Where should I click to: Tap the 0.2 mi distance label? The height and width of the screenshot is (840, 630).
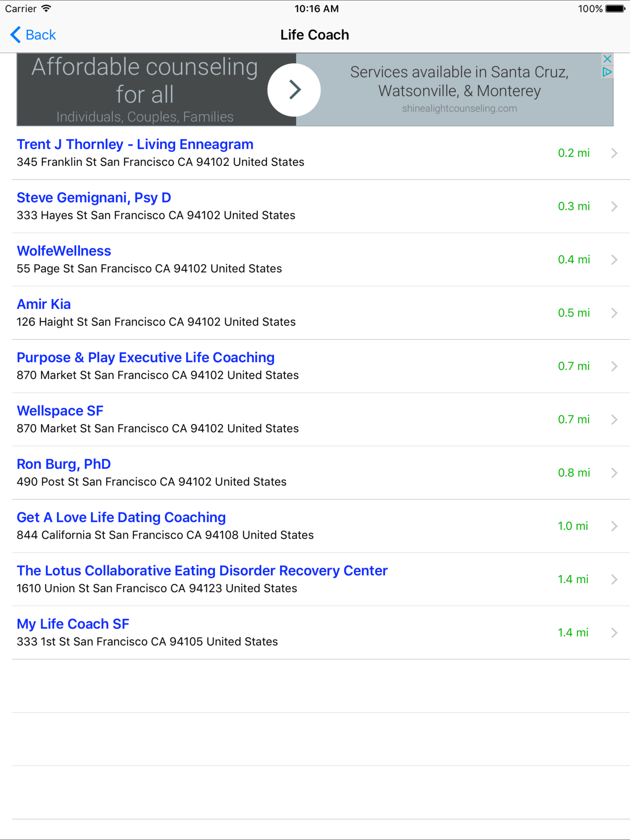coord(574,153)
